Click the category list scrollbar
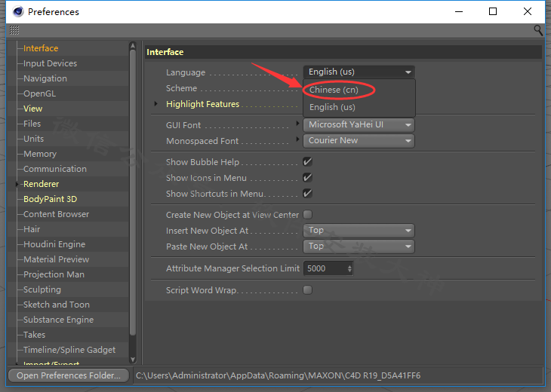The width and height of the screenshot is (551, 392). (133, 193)
